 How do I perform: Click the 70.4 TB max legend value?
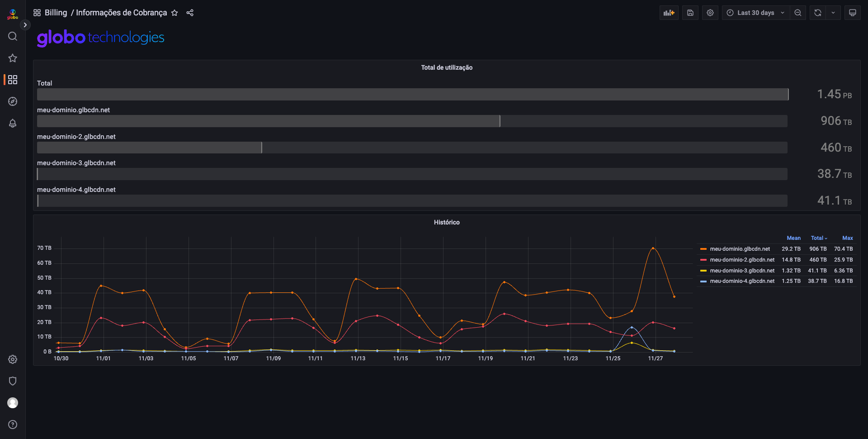click(844, 249)
